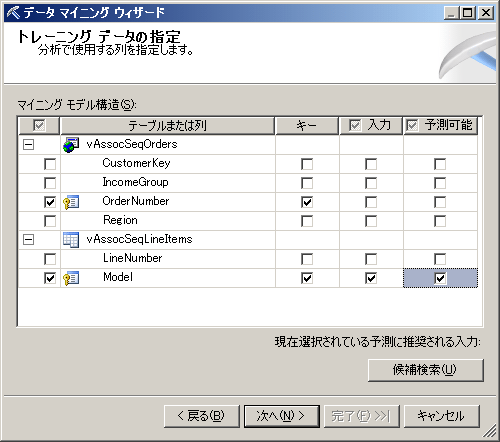Go back with the 戻る button
The height and width of the screenshot is (442, 500).
tap(202, 416)
